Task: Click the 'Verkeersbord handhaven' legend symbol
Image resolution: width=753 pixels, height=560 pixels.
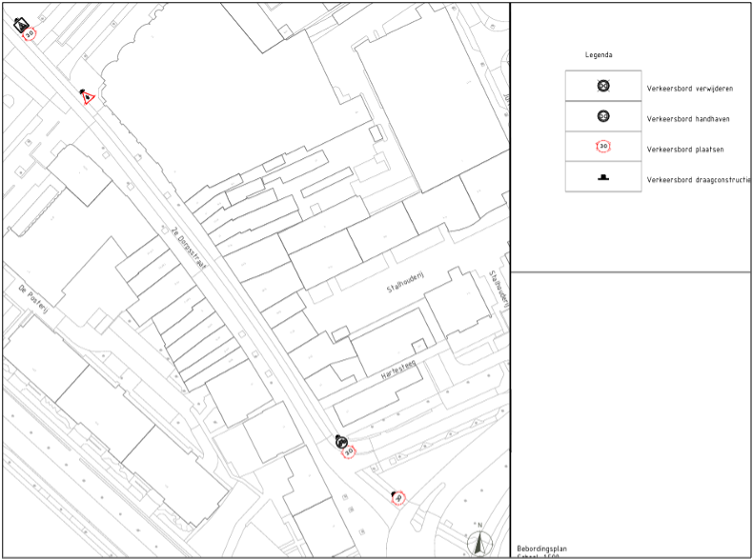Action: 602,117
